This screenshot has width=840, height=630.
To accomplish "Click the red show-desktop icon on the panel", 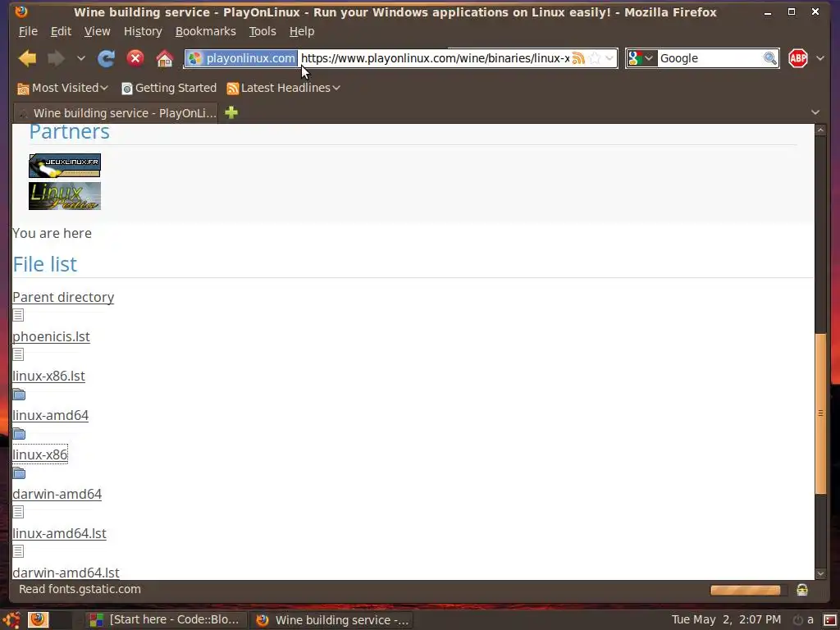I will click(829, 620).
